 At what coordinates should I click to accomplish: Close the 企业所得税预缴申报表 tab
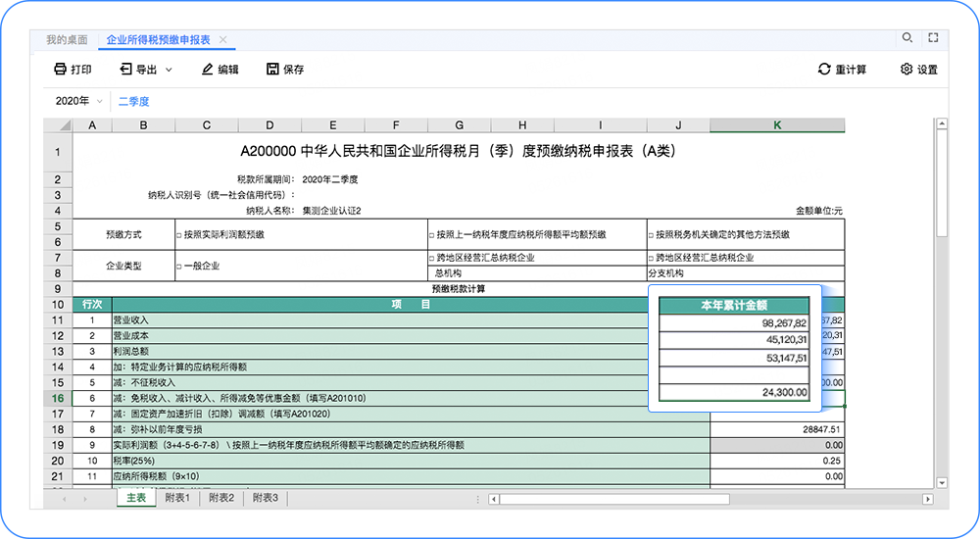coord(222,39)
